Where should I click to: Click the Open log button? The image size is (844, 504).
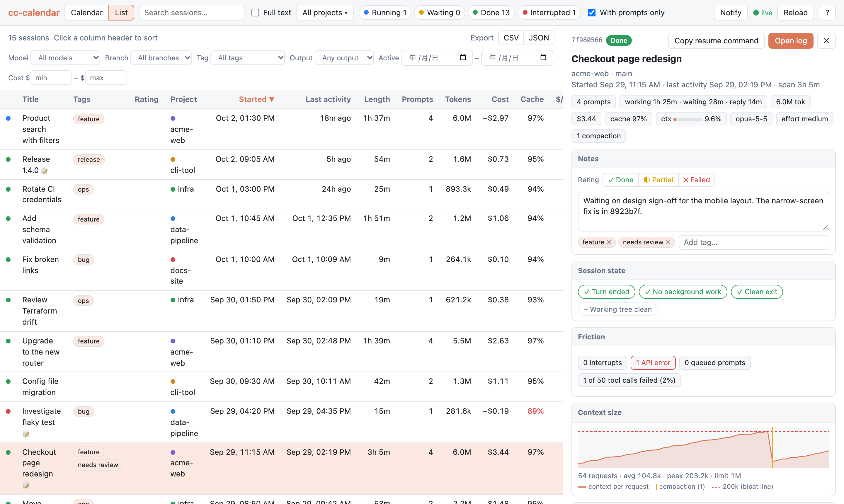point(791,41)
